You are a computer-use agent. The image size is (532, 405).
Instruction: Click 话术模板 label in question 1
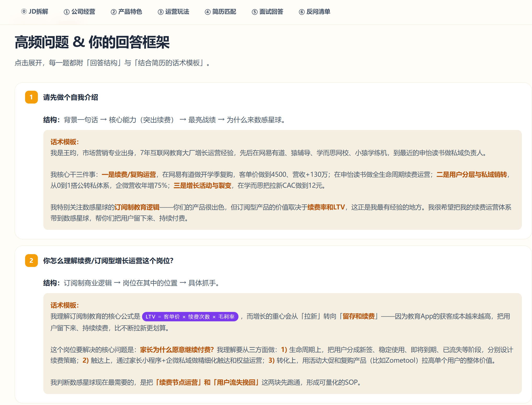pos(65,142)
